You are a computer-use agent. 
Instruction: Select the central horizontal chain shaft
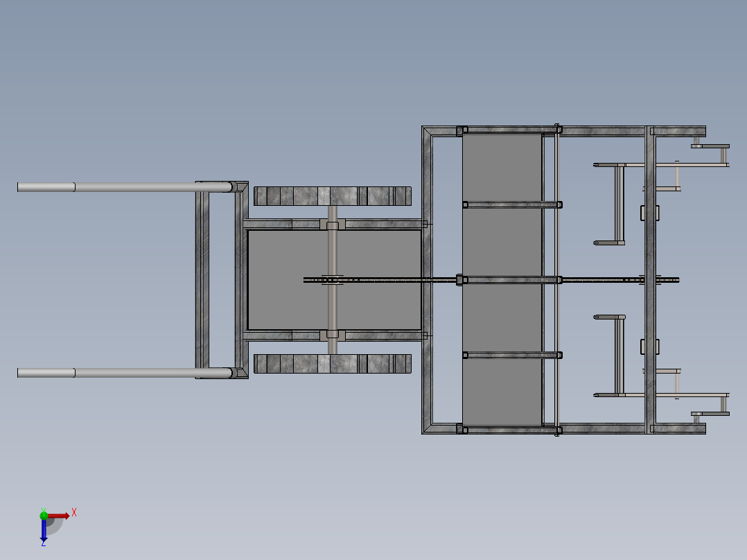click(491, 280)
